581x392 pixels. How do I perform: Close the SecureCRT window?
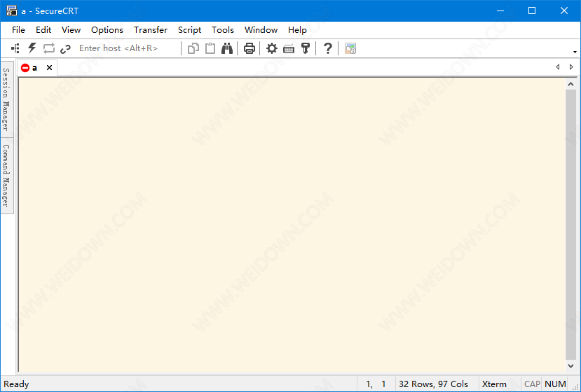pos(564,10)
